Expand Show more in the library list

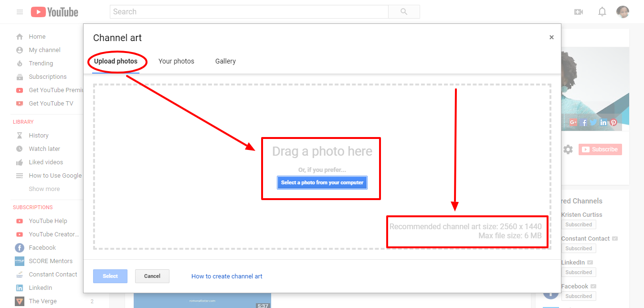(44, 189)
